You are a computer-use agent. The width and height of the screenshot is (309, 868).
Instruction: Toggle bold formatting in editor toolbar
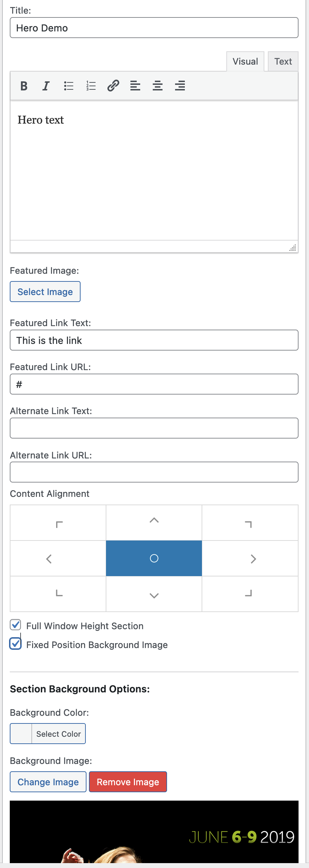pos(24,86)
